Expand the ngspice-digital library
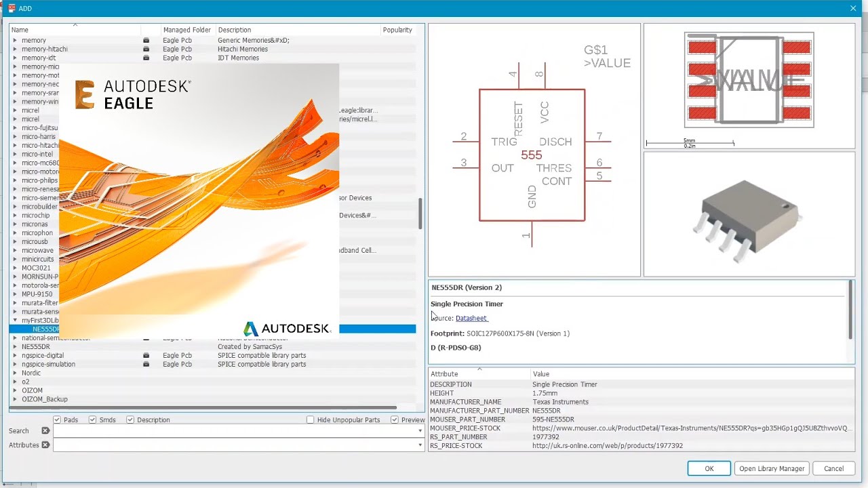The height and width of the screenshot is (488, 868). 15,355
